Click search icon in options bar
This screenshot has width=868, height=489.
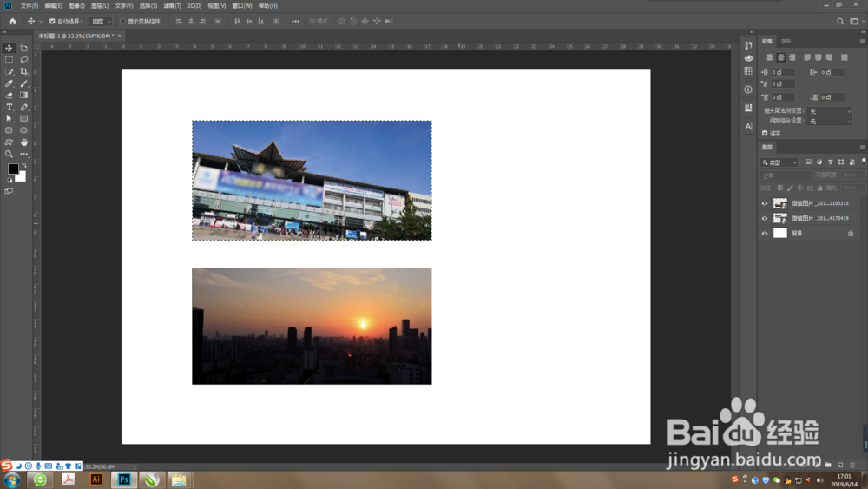840,21
